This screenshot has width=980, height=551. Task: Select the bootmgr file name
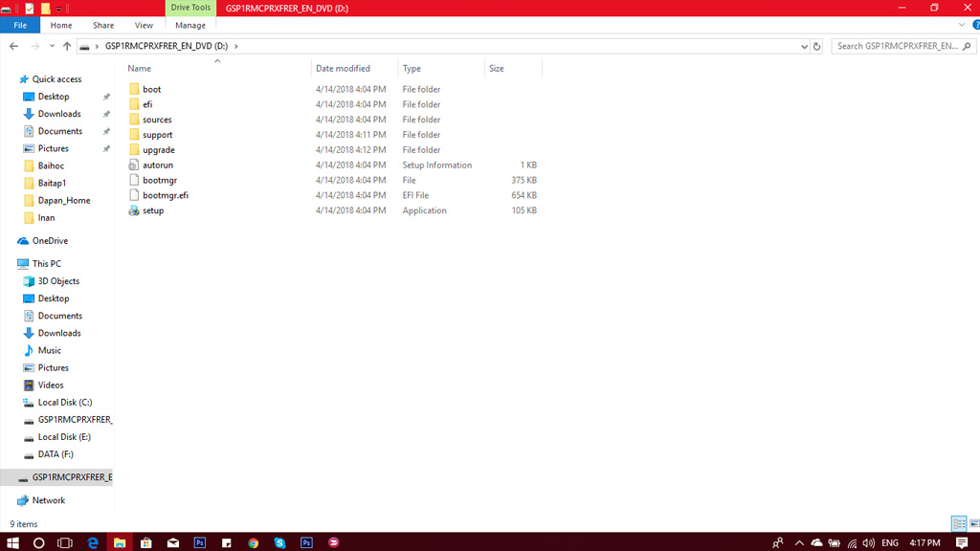tap(160, 180)
